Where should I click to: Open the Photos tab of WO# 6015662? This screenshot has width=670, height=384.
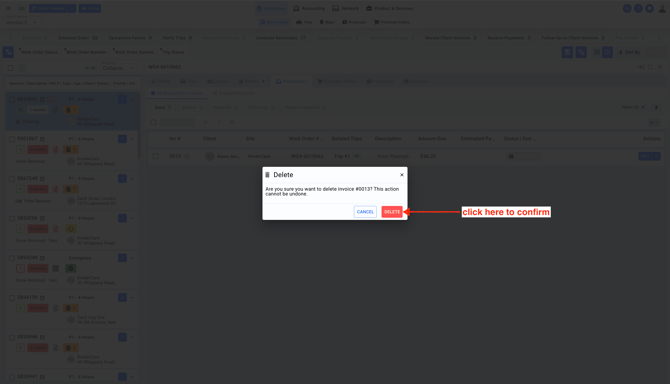tap(252, 82)
